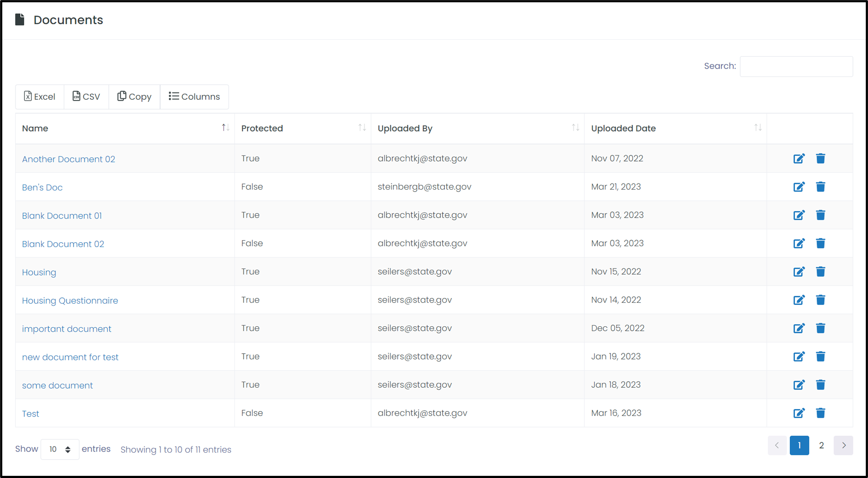Open the Housing document link

coord(39,272)
